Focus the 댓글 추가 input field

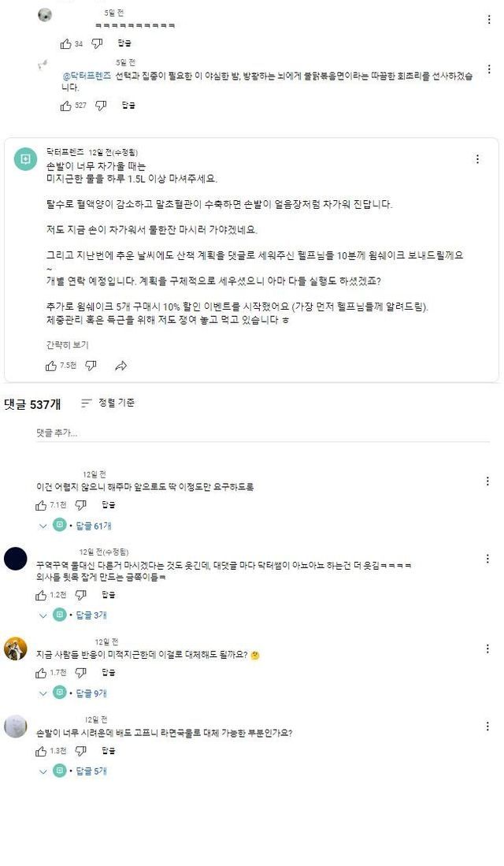tap(263, 433)
